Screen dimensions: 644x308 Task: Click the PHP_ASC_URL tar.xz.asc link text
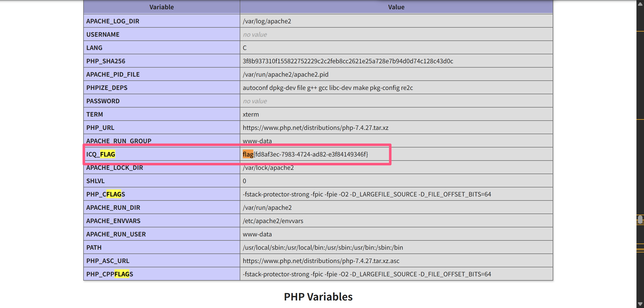321,261
